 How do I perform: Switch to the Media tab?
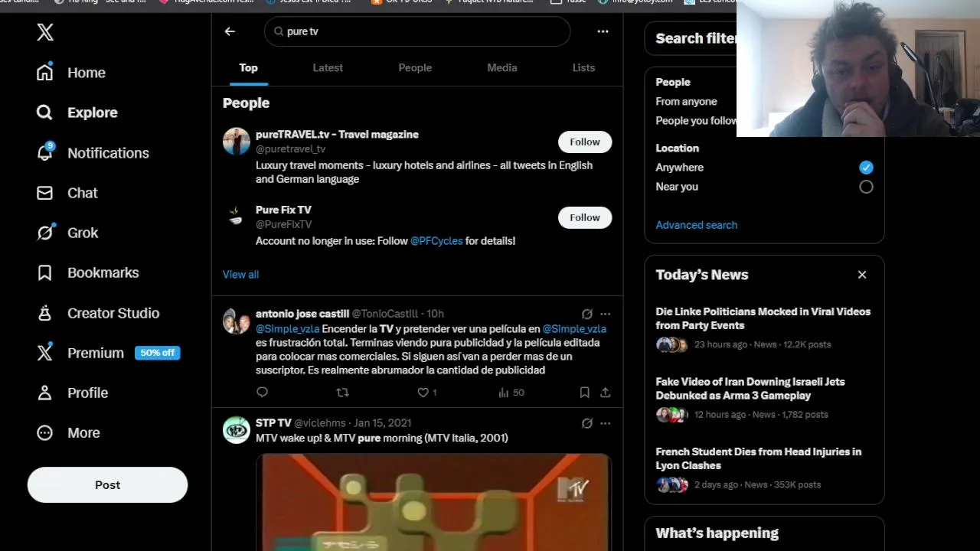pos(502,67)
